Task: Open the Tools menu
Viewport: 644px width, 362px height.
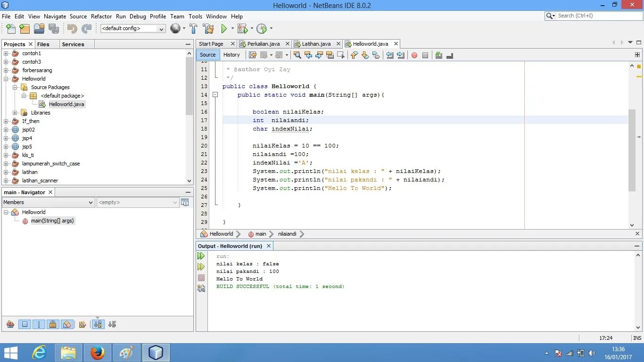Action: coord(195,16)
